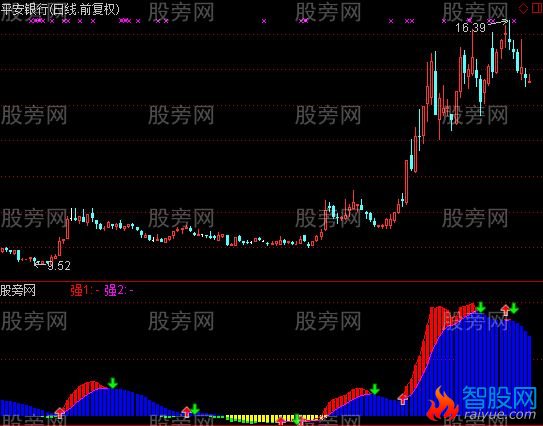Click green down arrow atop first small red hump
The image size is (543, 426).
pos(112,383)
